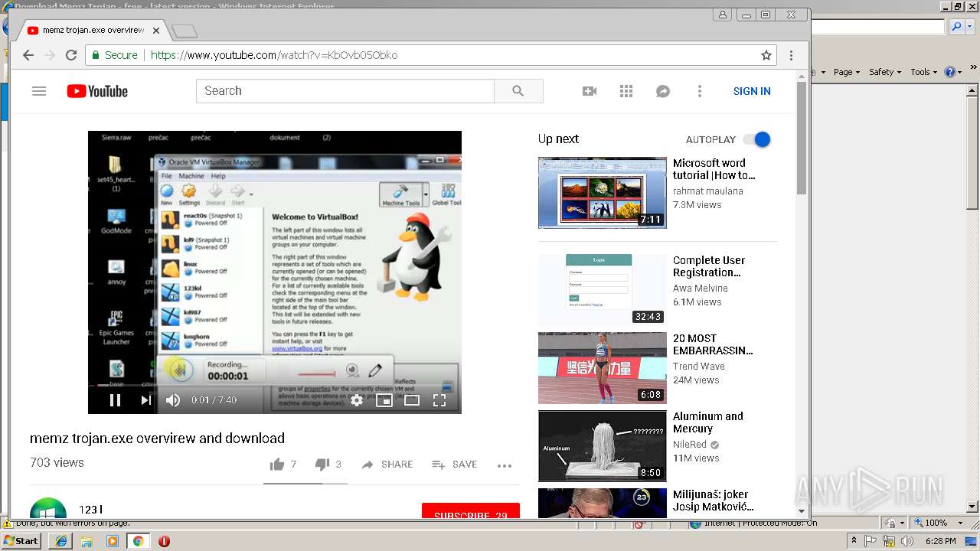Open Internet Explorer from the taskbar

60,541
